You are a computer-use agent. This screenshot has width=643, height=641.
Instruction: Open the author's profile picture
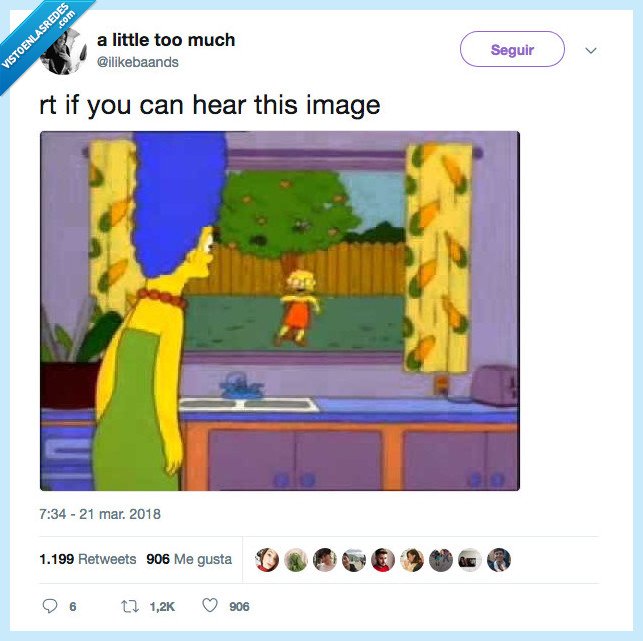point(64,52)
